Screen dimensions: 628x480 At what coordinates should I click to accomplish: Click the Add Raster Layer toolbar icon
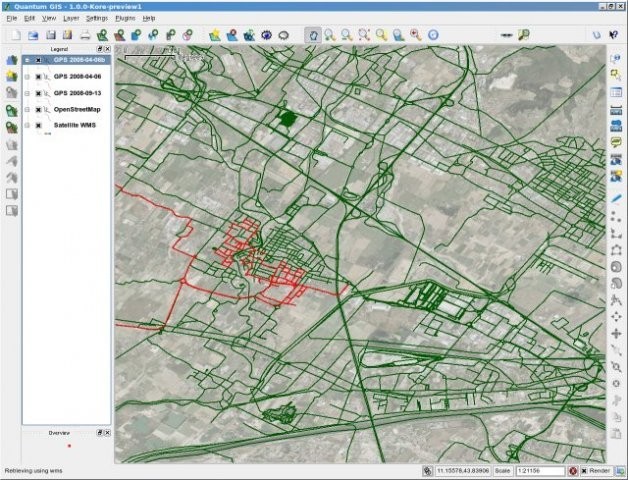point(119,35)
